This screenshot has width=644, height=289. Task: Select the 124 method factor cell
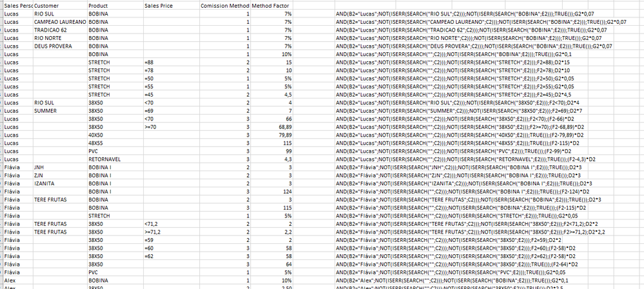click(272, 191)
